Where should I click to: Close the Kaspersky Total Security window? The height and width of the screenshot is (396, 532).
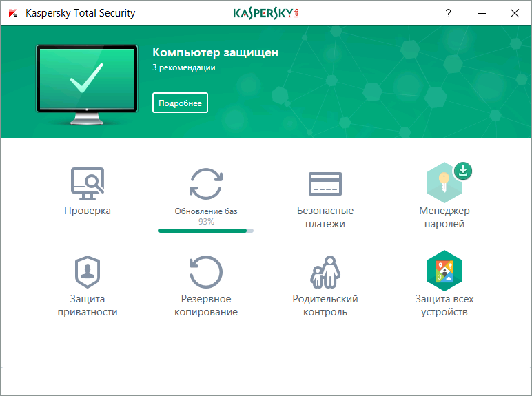[515, 13]
